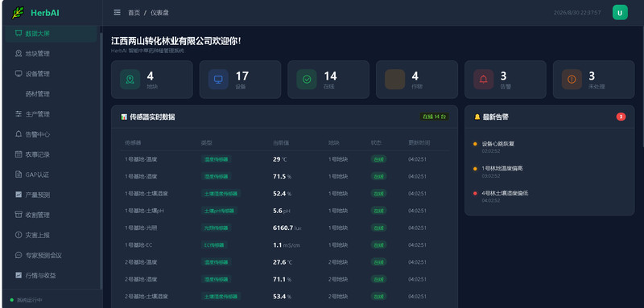Toggle the hamburger sidebar collapse icon
Viewport: 644px width, 308px height.
pos(117,13)
